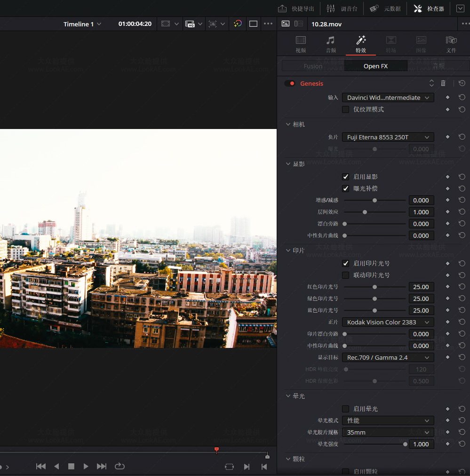
Task: Open the 快捷导出 quick export
Action: click(x=296, y=8)
